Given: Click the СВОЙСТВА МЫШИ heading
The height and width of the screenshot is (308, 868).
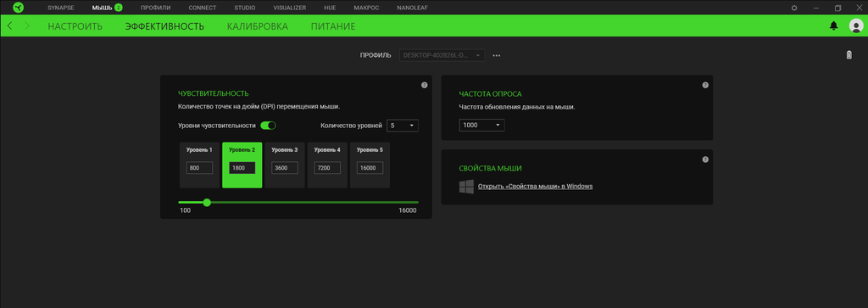Looking at the screenshot, I should (491, 168).
